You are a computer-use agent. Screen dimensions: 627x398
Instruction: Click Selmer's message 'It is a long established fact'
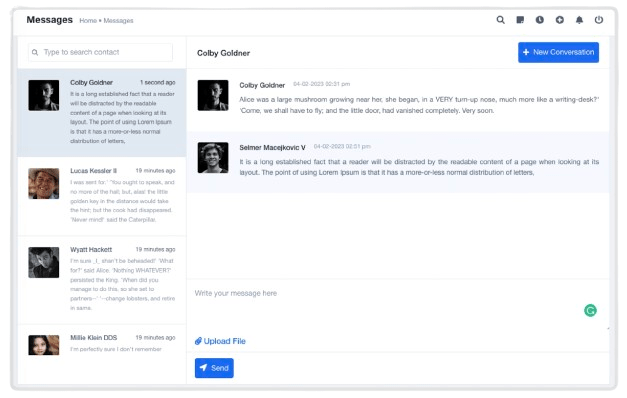pyautogui.click(x=419, y=167)
